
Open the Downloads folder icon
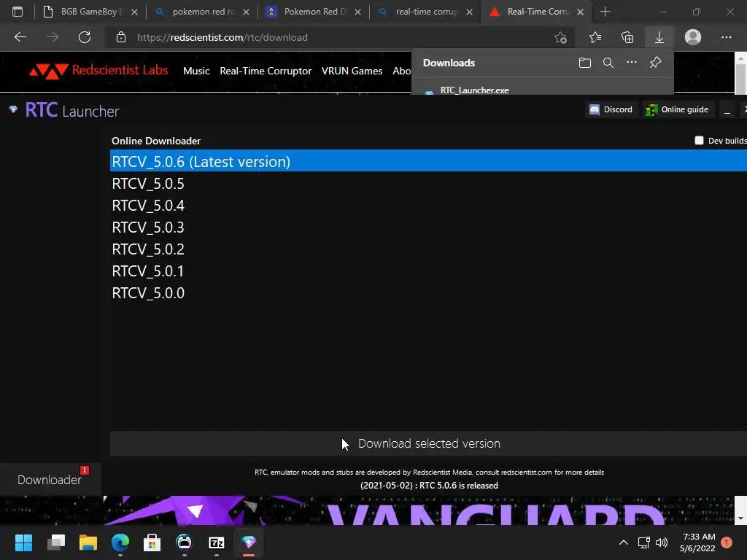pyautogui.click(x=584, y=63)
